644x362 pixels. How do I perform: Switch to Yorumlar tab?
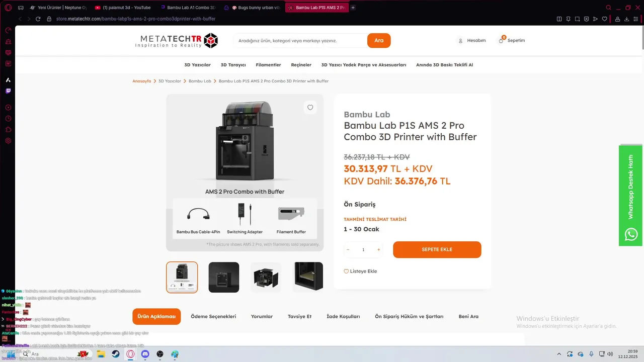tap(262, 316)
